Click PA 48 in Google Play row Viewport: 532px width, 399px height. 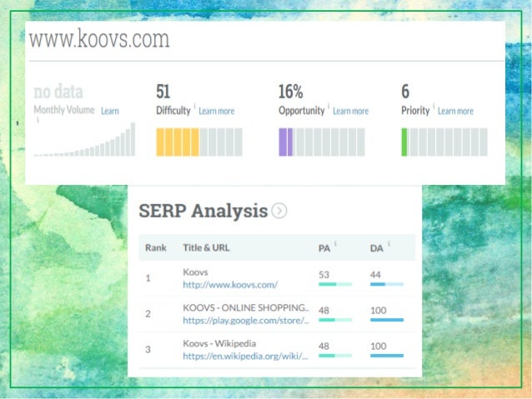coord(324,310)
